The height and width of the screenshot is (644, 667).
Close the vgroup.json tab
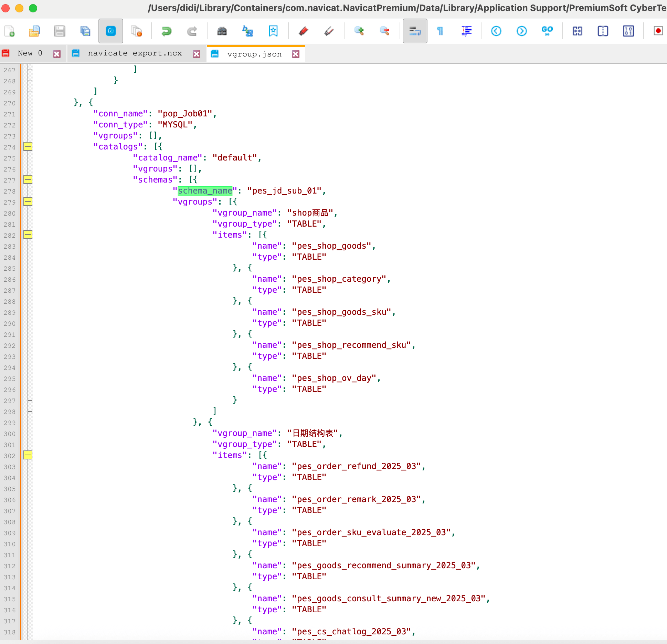296,54
